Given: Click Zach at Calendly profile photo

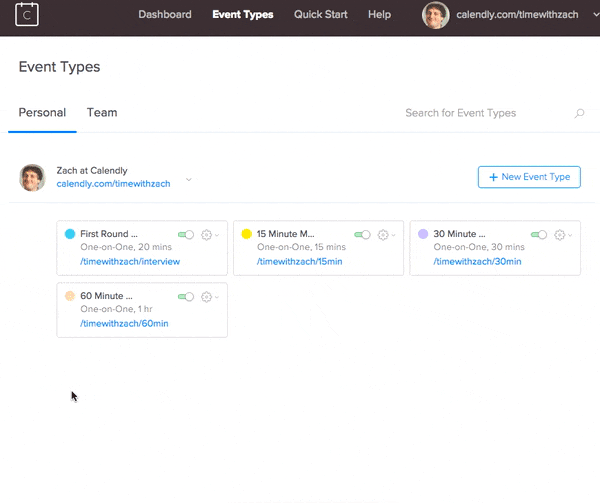Looking at the screenshot, I should pos(33,177).
